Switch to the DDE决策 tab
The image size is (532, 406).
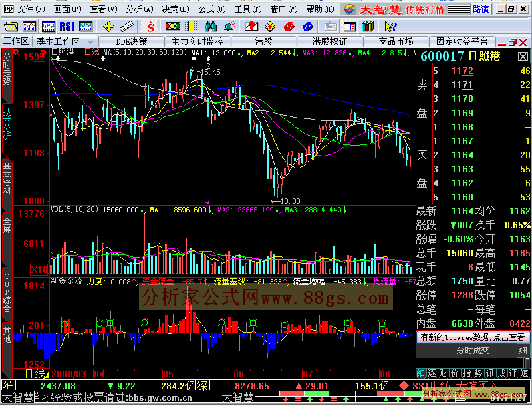coord(132,41)
